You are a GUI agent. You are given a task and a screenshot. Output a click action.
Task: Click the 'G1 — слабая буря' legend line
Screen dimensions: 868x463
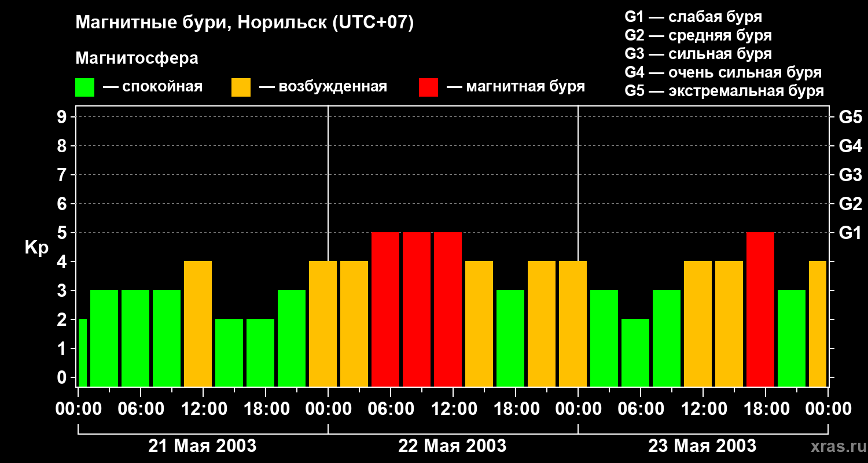[693, 17]
